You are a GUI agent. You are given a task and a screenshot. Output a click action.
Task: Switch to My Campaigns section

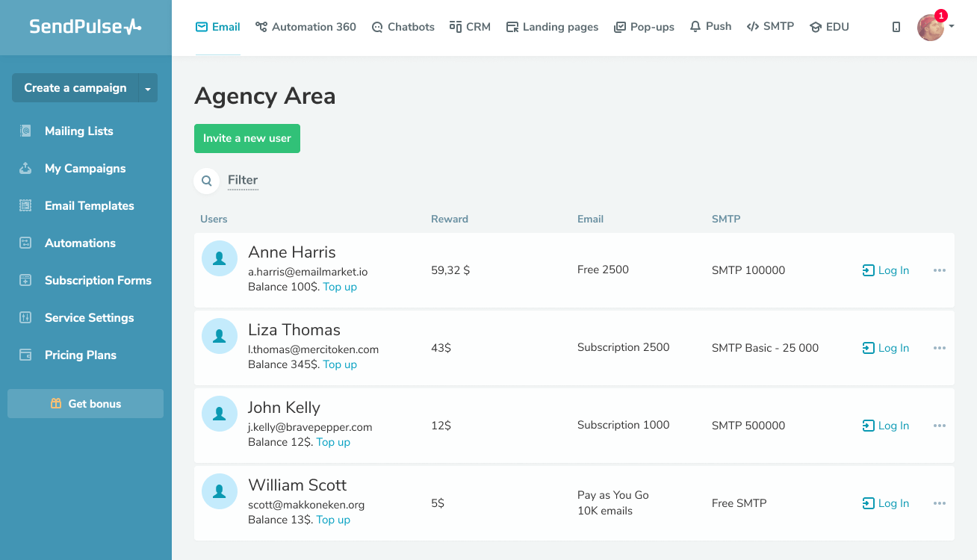(84, 168)
